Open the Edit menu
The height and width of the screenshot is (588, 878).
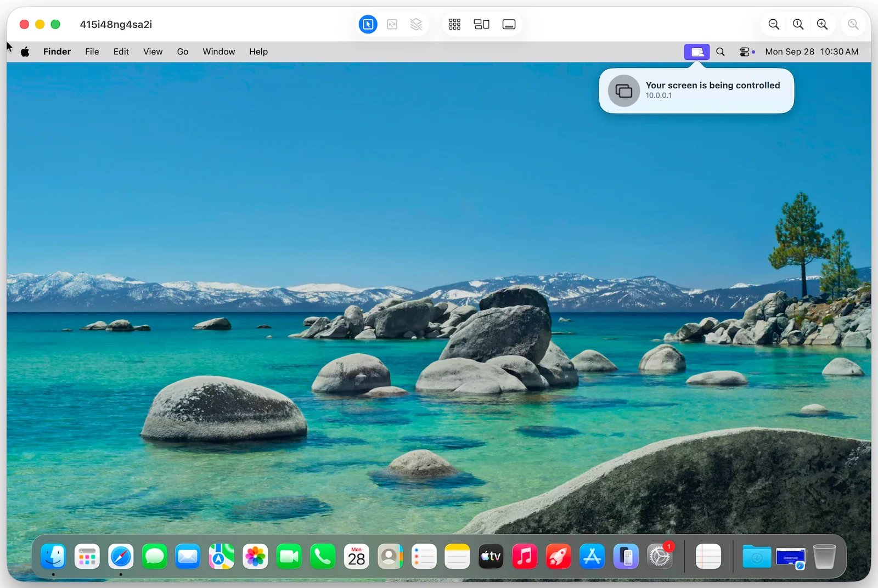click(x=121, y=52)
